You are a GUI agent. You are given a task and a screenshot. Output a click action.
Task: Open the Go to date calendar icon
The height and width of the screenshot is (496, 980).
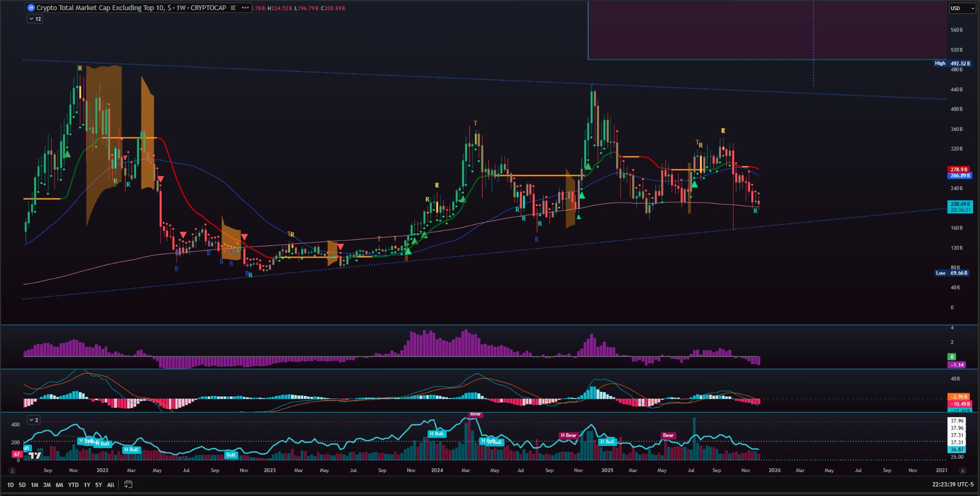coord(128,484)
